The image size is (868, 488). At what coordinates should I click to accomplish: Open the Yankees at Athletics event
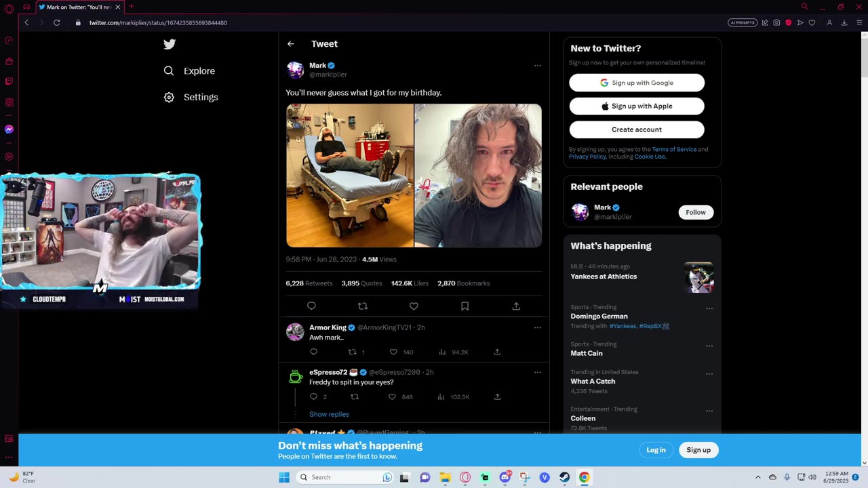642,277
